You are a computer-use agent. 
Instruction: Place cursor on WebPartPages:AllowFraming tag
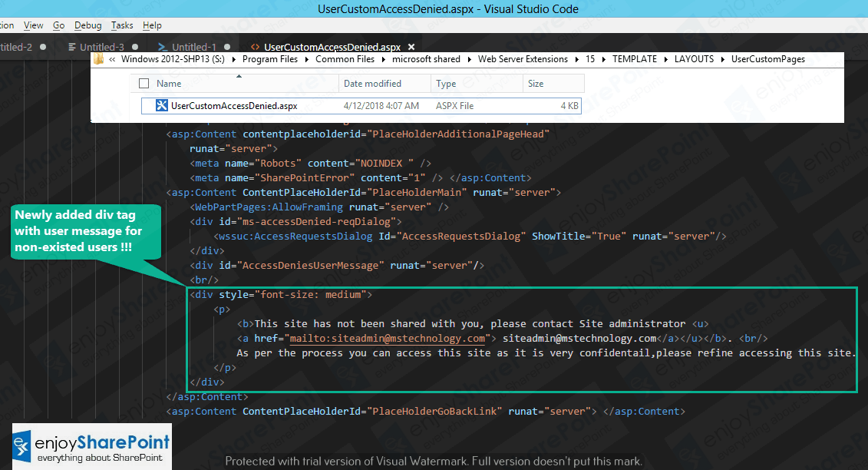tap(269, 207)
